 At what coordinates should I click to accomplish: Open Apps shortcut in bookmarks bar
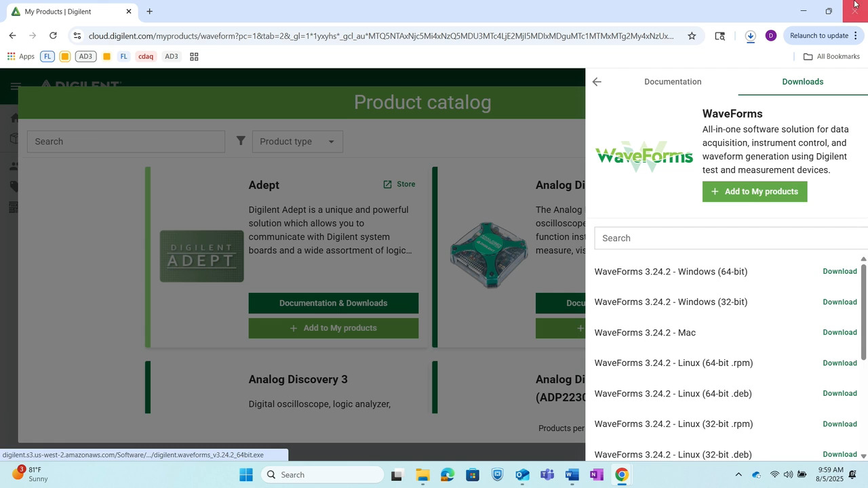click(x=20, y=56)
